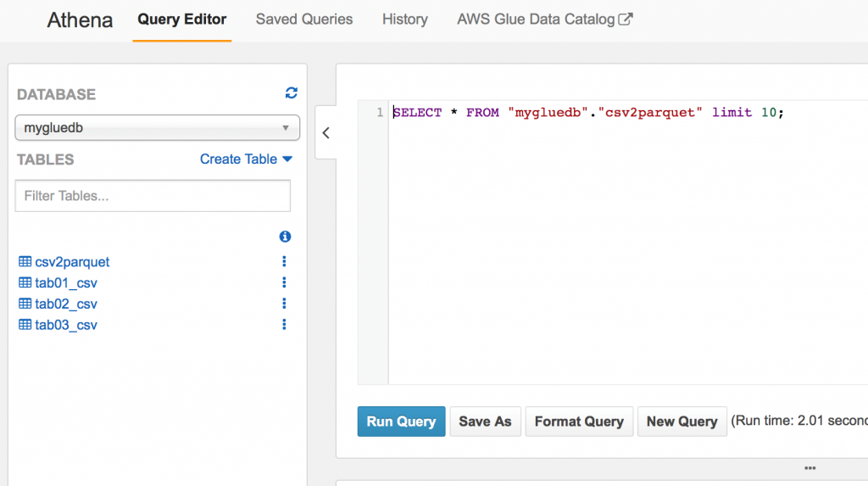
Task: Refresh the database list icon
Action: coord(292,93)
